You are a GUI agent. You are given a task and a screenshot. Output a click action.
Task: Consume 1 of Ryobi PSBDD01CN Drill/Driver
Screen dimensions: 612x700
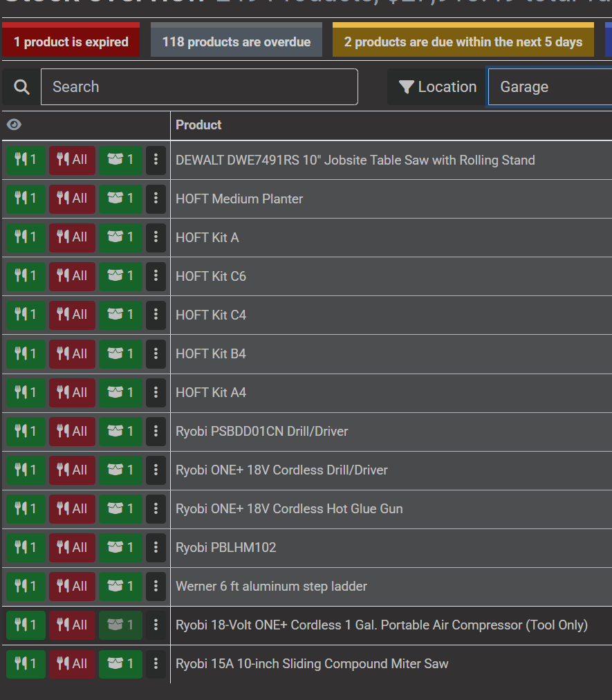click(x=26, y=431)
